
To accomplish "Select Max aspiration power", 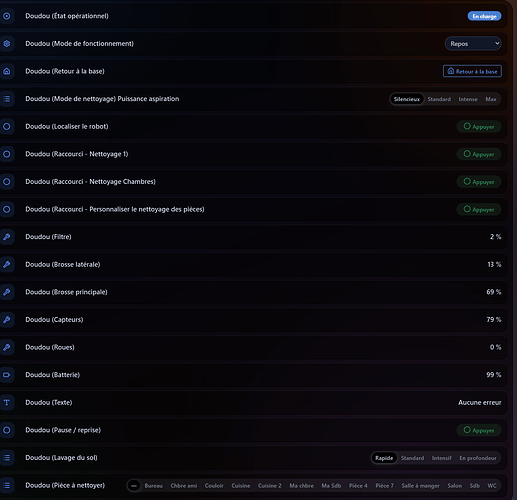I will tap(491, 99).
